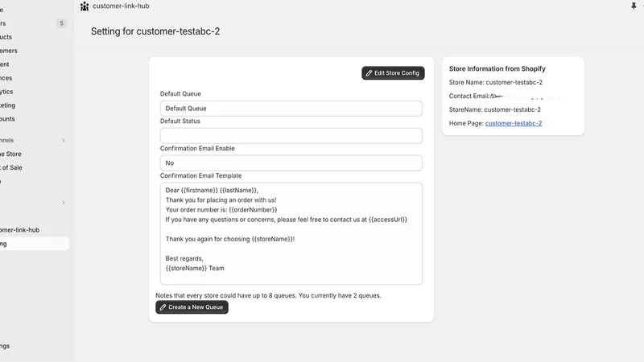
Task: Open the customer-link-hub app in sidebar
Action: coord(19,230)
